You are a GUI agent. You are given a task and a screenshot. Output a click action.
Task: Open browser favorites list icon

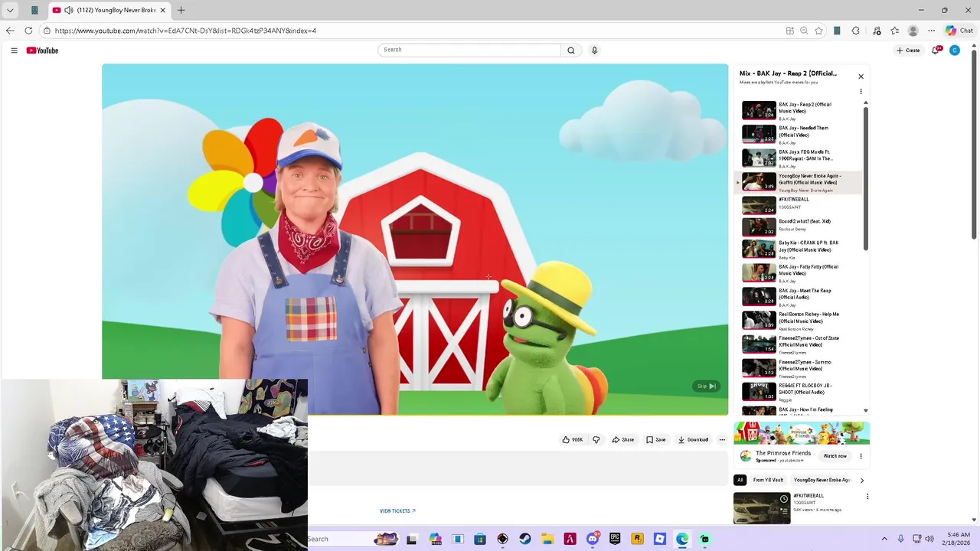pos(894,31)
